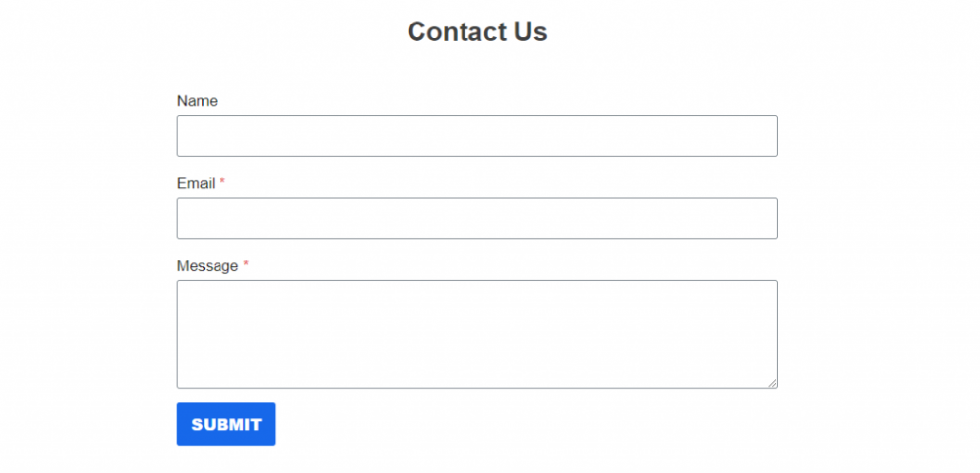Screen dimensions: 980x473
Task: Click the Name field label
Action: click(197, 101)
